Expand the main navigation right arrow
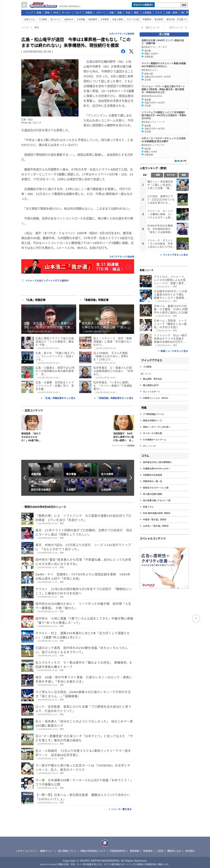 [187, 12]
